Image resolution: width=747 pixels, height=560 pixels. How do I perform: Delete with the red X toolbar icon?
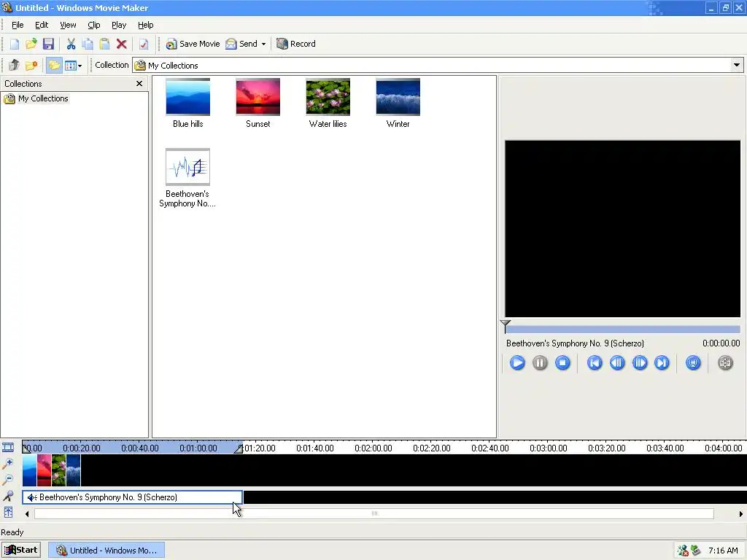coord(122,44)
